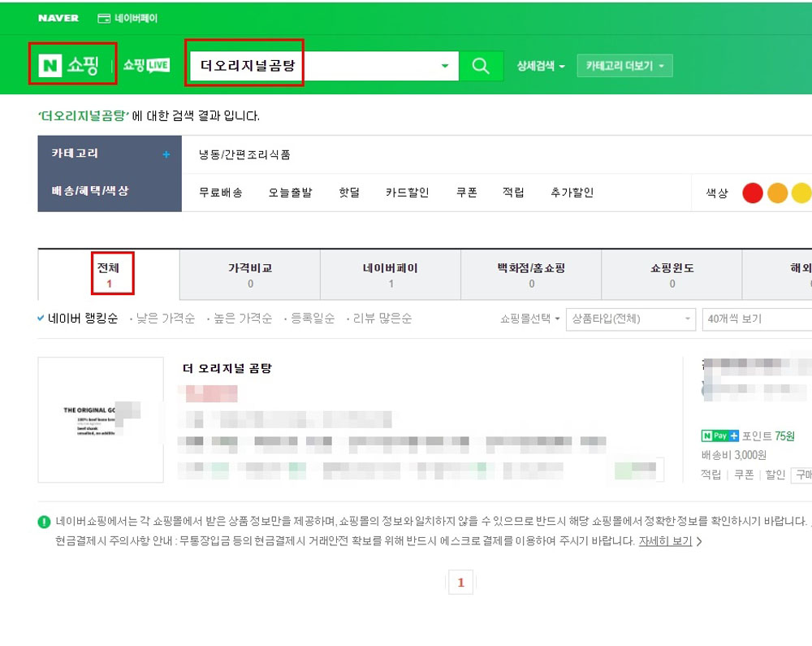This screenshot has height=646, width=812.
Task: Open the 쇼핑몰선택 dropdown
Action: (x=529, y=319)
